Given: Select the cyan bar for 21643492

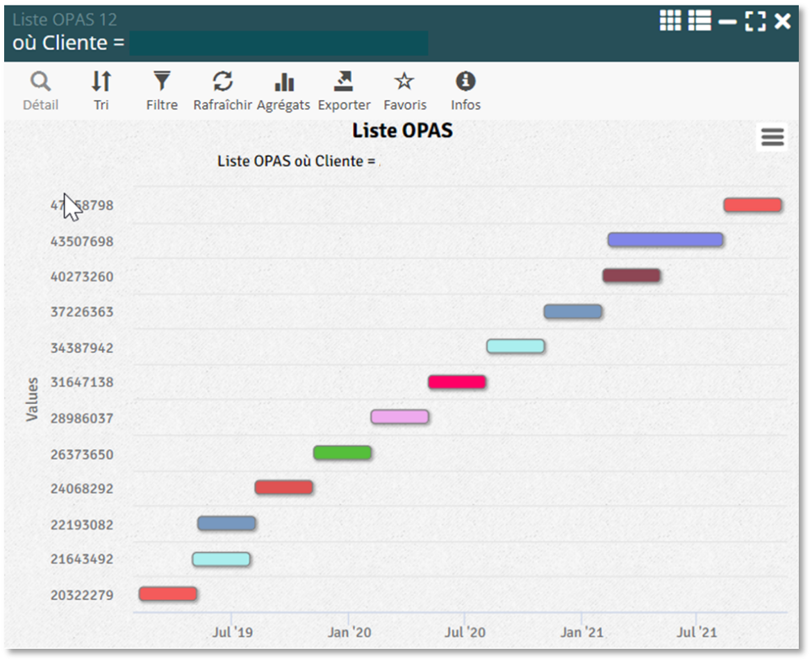Looking at the screenshot, I should (x=221, y=559).
